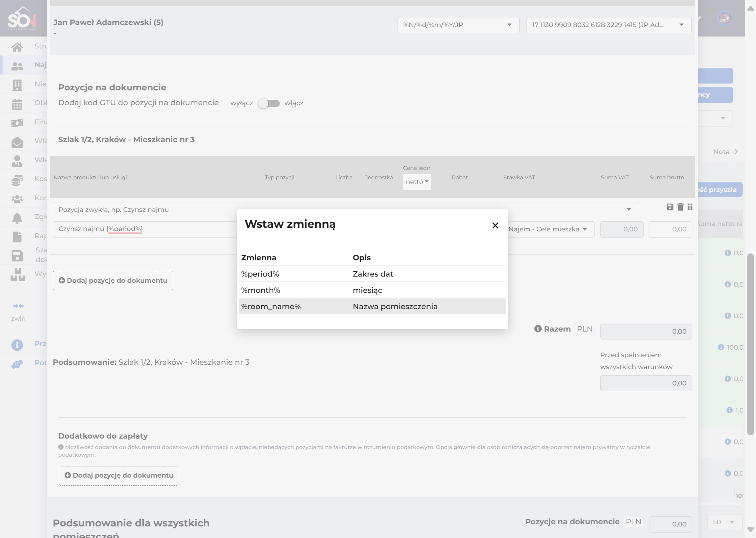Click the floppy disk icon in sidebar
Viewport: 756px width, 538px height.
coord(17,256)
